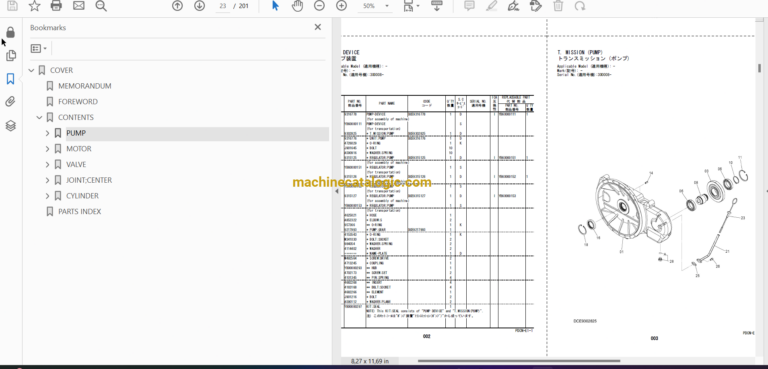Collapse the CONTENTS bookmark

click(x=40, y=118)
